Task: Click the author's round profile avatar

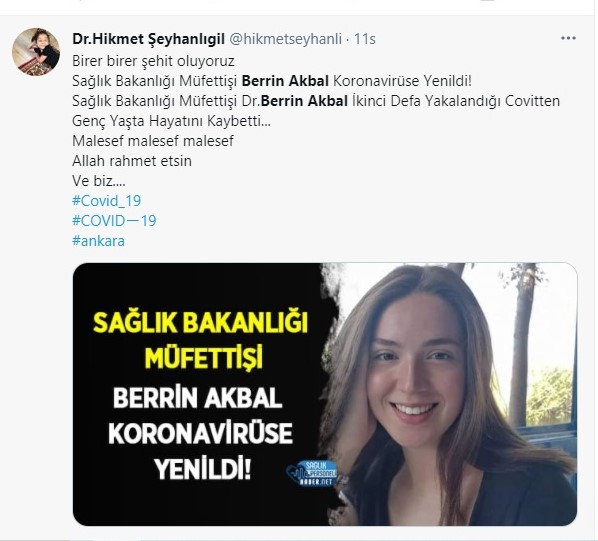Action: pos(36,51)
